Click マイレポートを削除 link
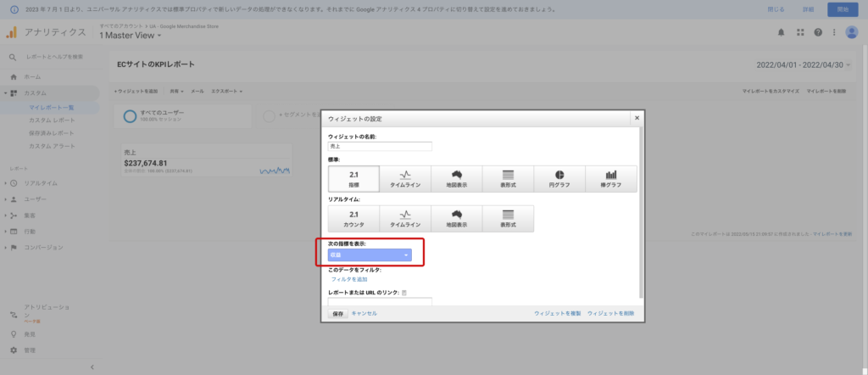 coord(826,91)
